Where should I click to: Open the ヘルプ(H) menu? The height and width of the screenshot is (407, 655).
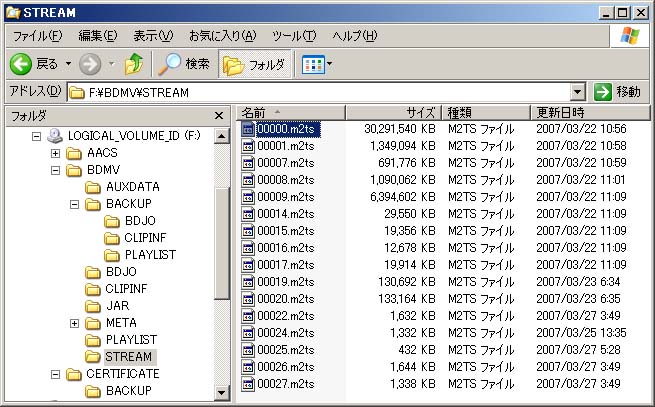[355, 36]
